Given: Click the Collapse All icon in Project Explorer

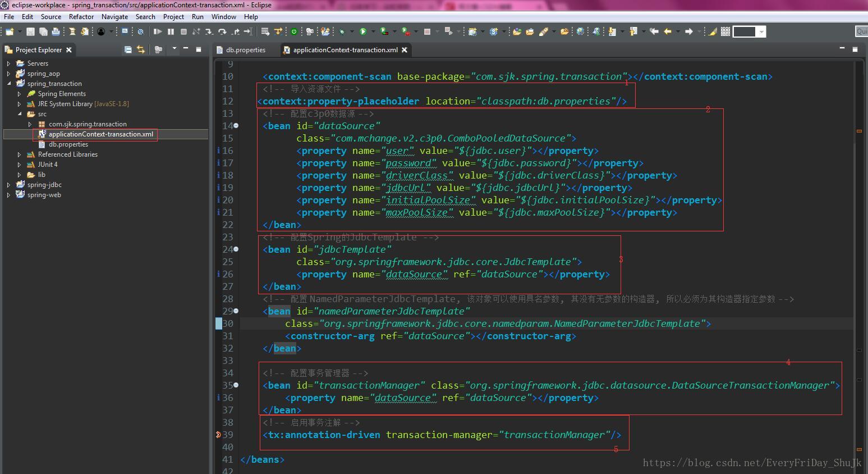Looking at the screenshot, I should click(x=128, y=49).
